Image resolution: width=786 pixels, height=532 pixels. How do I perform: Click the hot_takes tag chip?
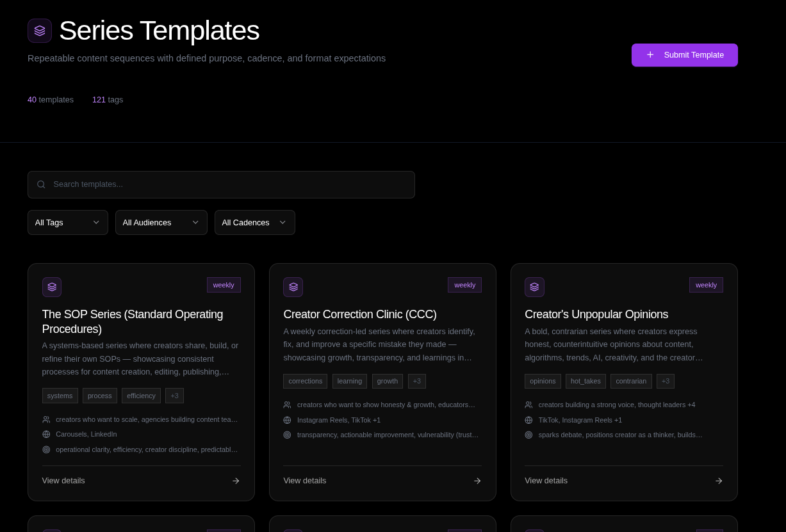tap(585, 382)
